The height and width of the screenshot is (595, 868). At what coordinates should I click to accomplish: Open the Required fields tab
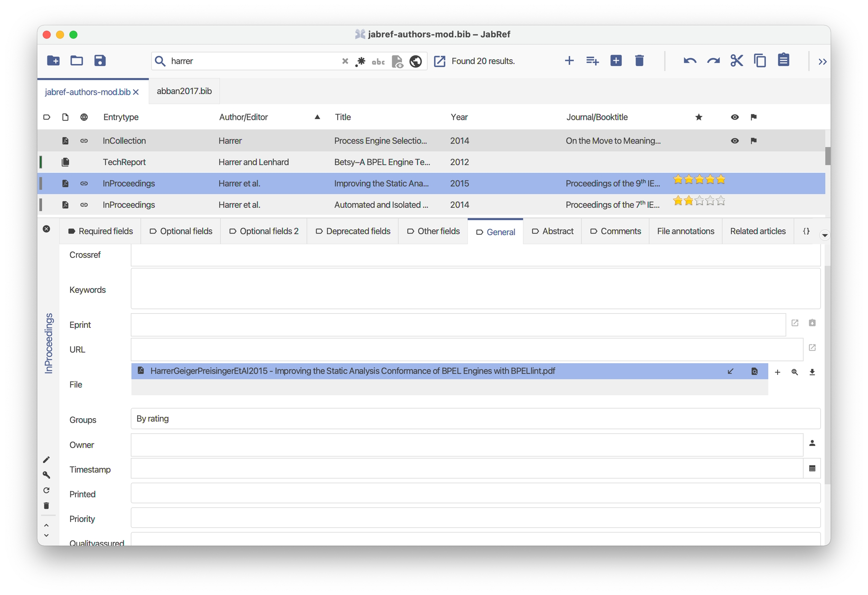tap(100, 231)
